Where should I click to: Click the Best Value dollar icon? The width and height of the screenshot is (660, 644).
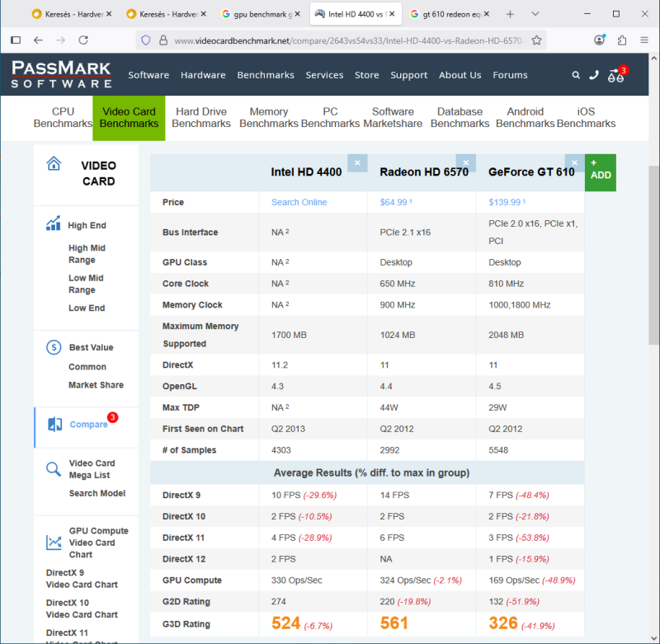[x=54, y=347]
